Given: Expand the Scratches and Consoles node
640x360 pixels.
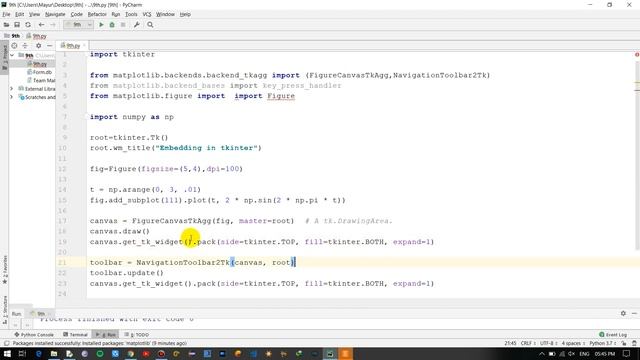Looking at the screenshot, I should 12,97.
